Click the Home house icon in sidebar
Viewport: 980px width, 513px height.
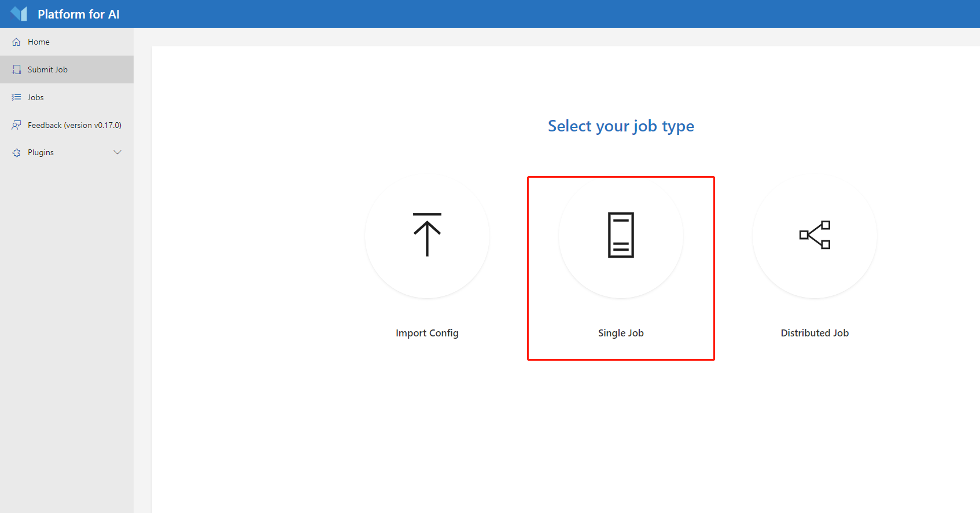tap(16, 42)
